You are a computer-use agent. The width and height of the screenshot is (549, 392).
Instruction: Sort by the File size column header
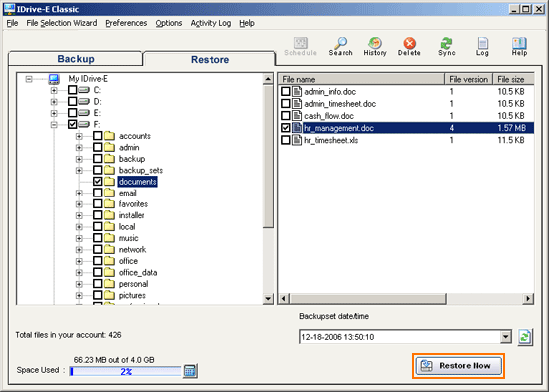tap(513, 79)
